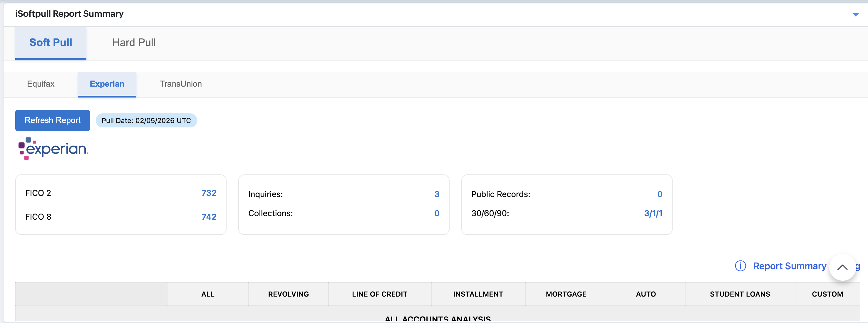Click the info icon beside Report Summary
Screen dimensions: 868x323
pyautogui.click(x=740, y=266)
